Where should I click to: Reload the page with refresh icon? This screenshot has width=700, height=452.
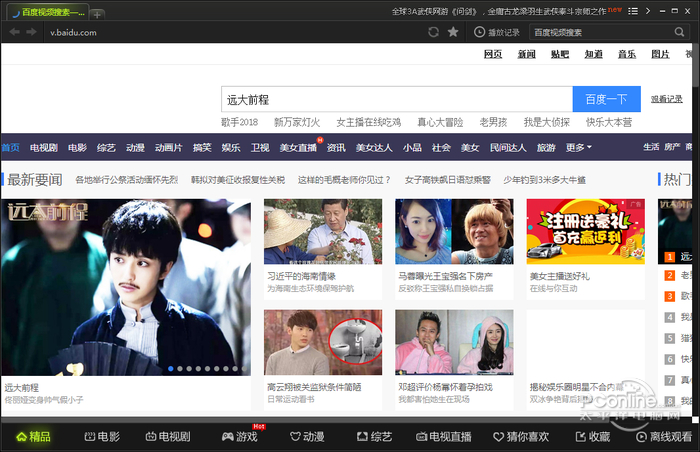click(x=433, y=32)
